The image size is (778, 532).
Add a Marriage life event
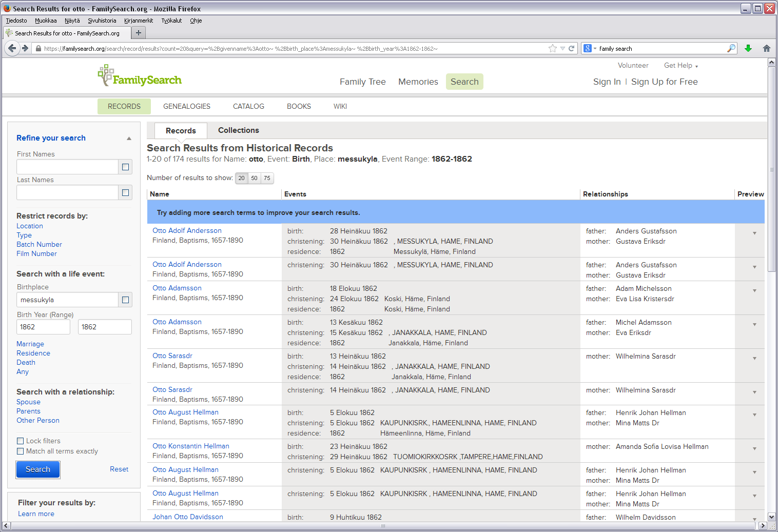pyautogui.click(x=30, y=344)
